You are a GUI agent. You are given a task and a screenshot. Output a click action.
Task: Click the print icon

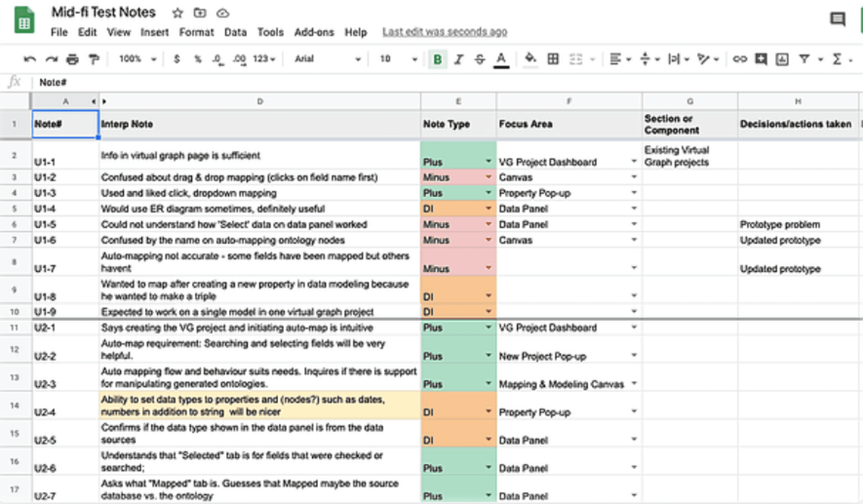tap(72, 59)
